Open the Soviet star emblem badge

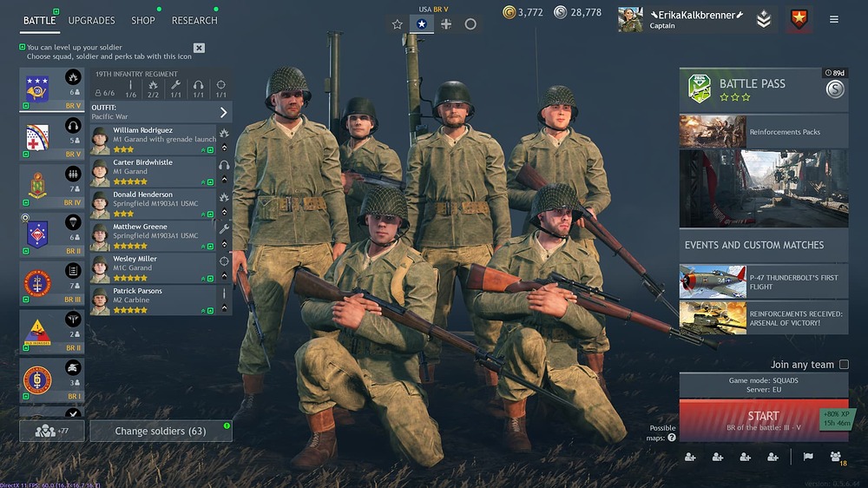799,19
